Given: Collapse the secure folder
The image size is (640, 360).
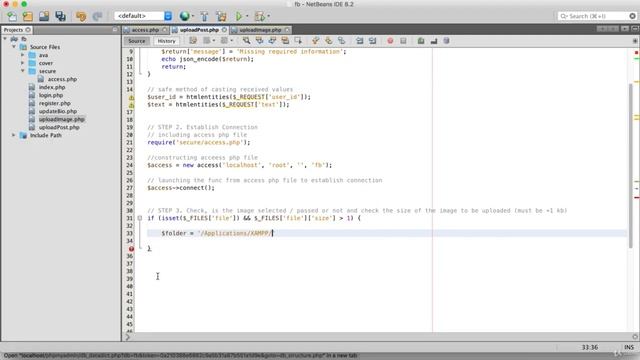Looking at the screenshot, I should [x=22, y=71].
